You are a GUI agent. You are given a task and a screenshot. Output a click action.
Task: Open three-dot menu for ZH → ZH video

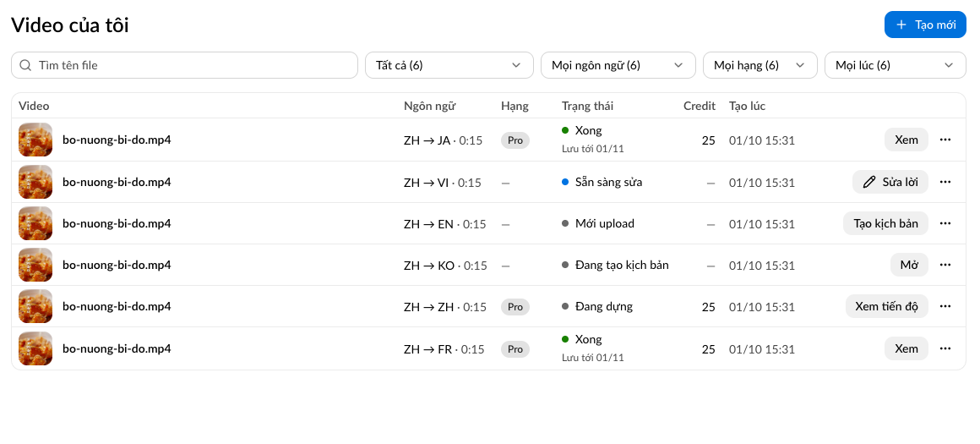coord(945,306)
